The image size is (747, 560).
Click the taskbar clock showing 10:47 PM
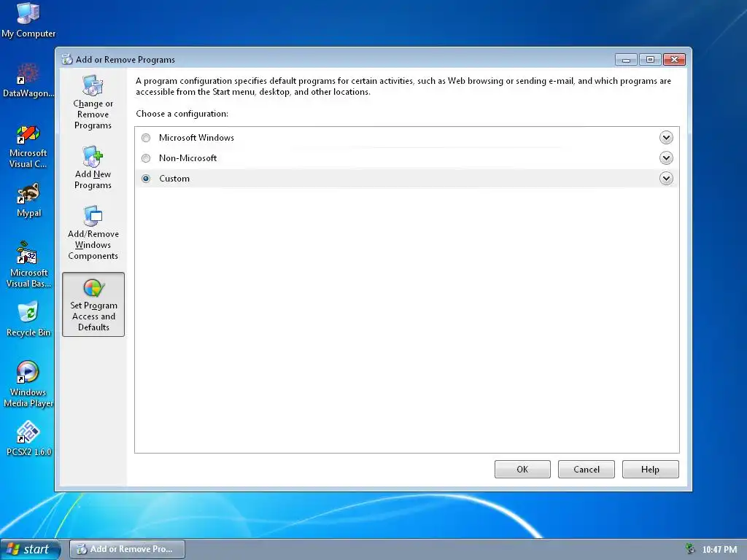(x=719, y=550)
